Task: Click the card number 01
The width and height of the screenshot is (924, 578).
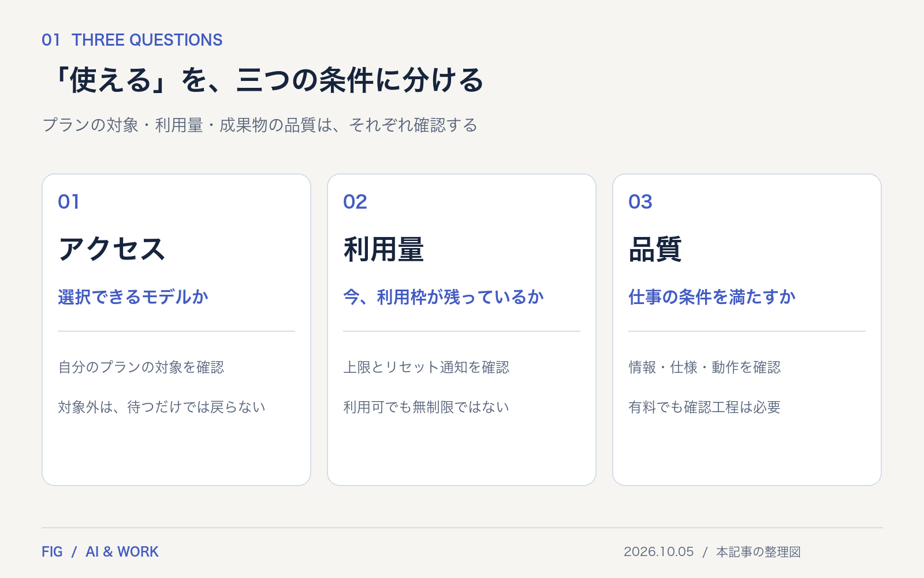Action: point(69,202)
